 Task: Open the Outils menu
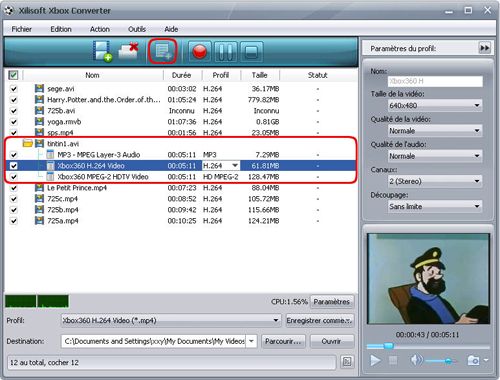(137, 29)
